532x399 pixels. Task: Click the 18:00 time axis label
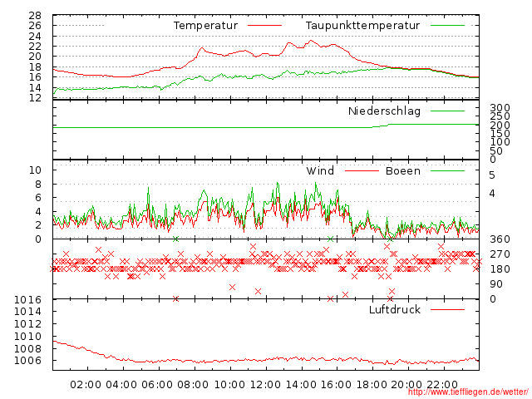coord(372,385)
